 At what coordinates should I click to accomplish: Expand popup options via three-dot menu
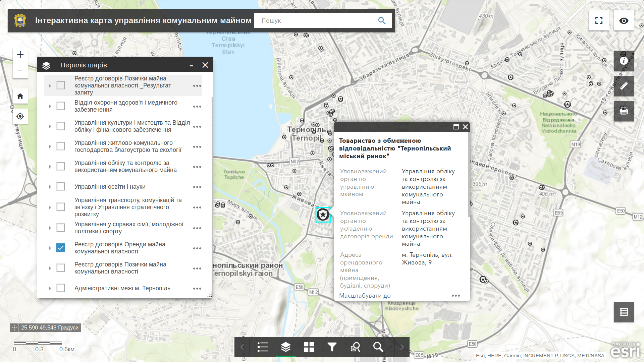[x=455, y=296]
